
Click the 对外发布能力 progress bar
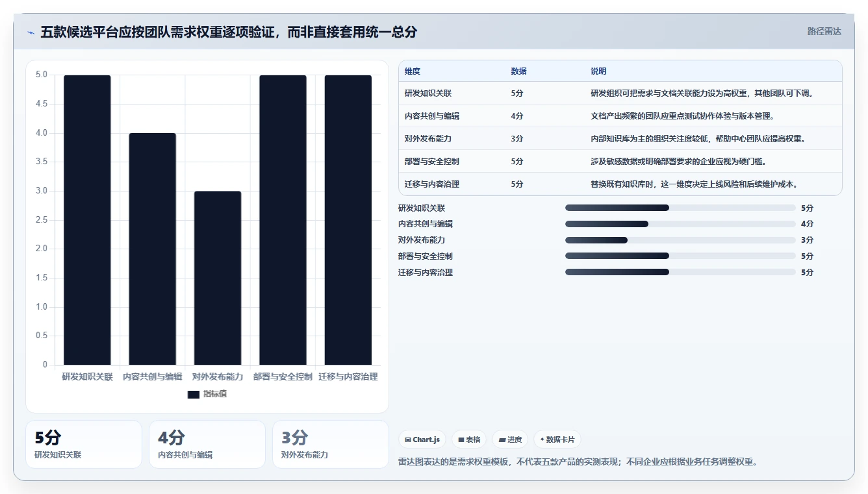pyautogui.click(x=680, y=240)
